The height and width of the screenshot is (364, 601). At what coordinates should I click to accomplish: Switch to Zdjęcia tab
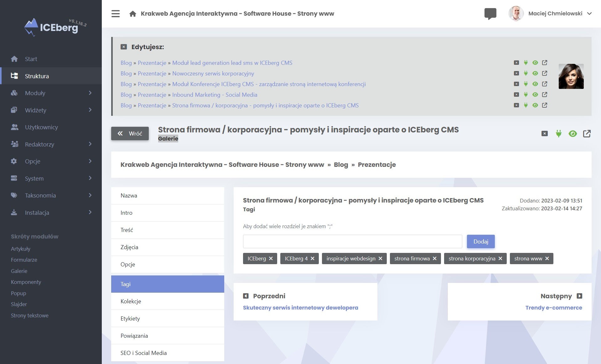point(168,247)
